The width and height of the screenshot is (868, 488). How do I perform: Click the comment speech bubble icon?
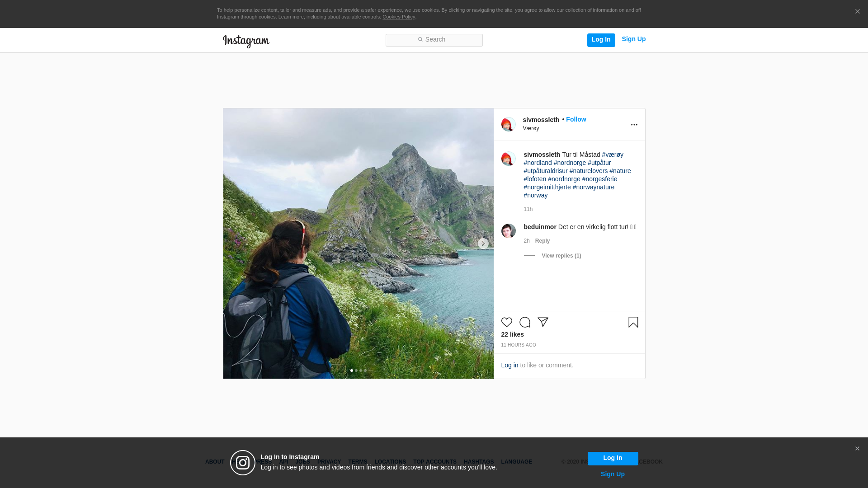click(x=524, y=322)
